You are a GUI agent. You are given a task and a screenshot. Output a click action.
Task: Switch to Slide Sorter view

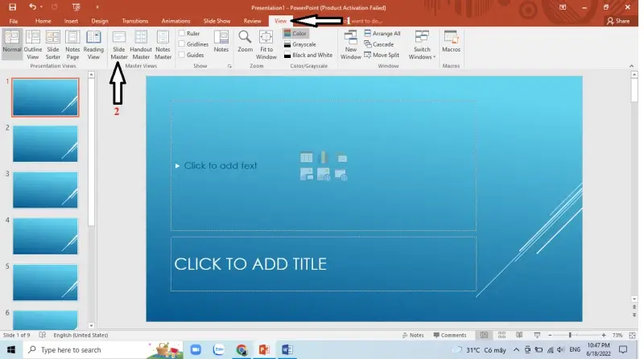tap(53, 44)
